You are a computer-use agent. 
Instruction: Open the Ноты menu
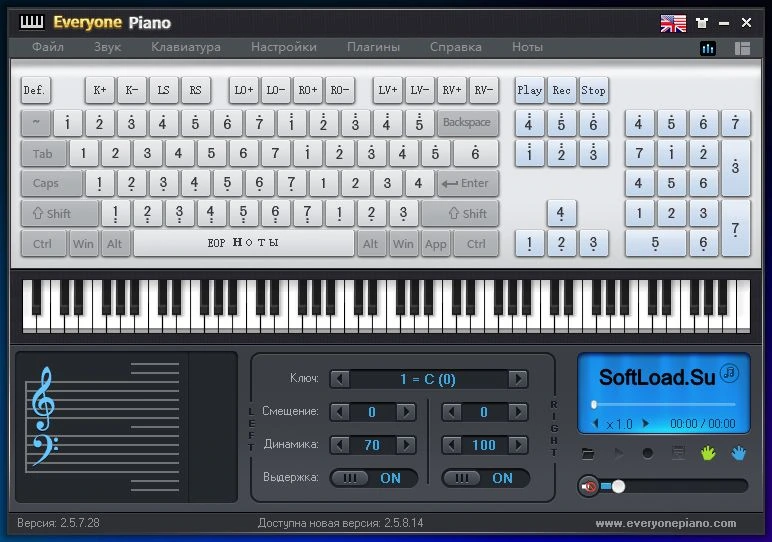tap(527, 47)
